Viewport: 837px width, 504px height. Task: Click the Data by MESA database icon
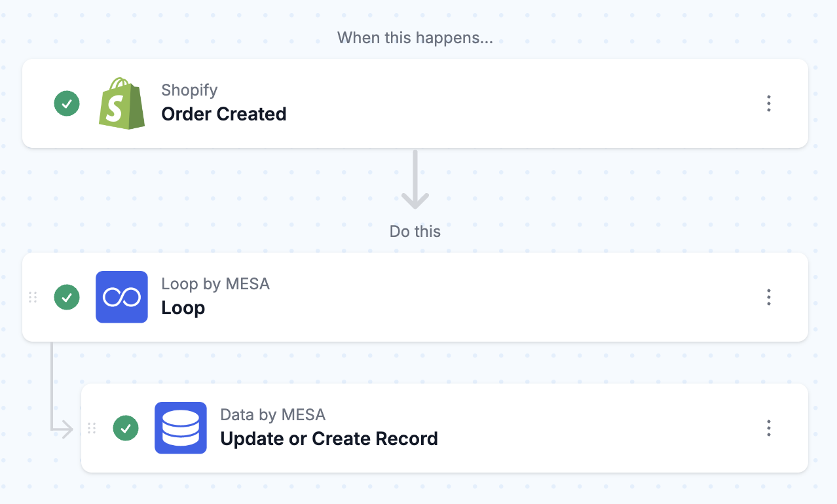[181, 428]
